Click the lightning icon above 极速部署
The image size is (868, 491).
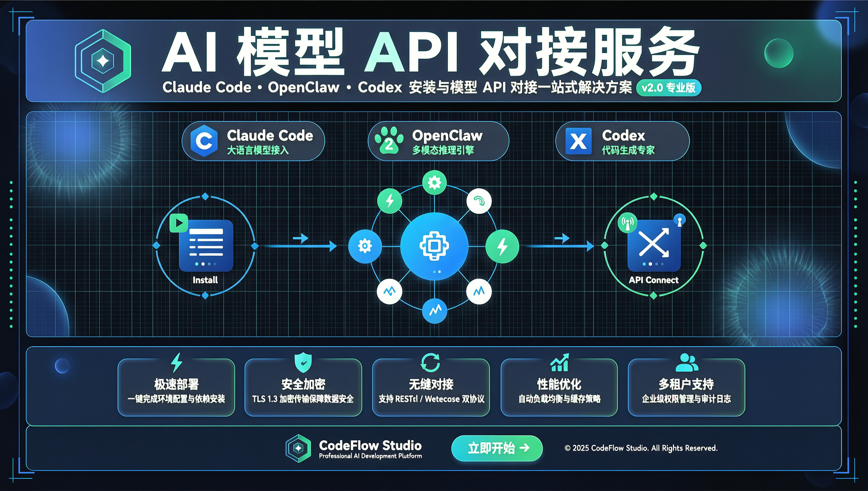(x=177, y=362)
